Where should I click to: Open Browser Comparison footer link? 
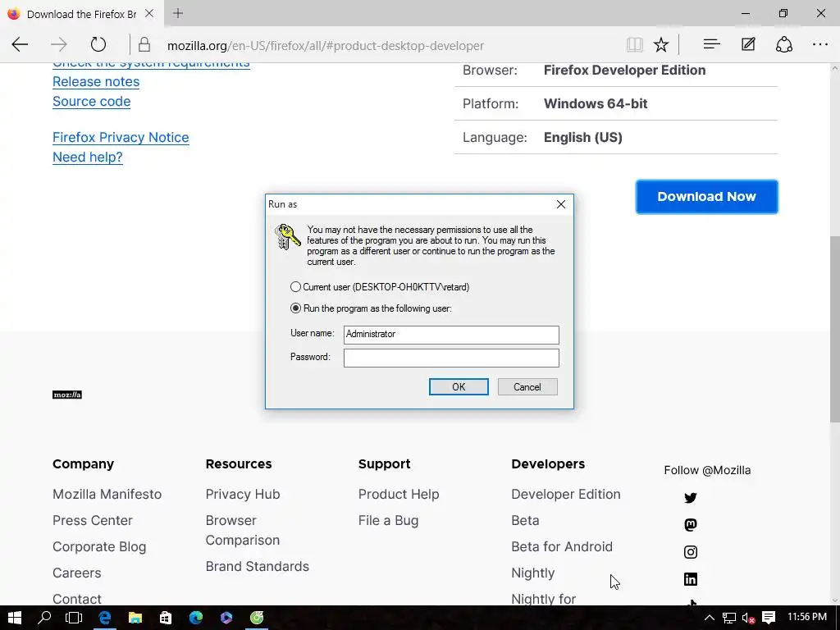tap(243, 530)
